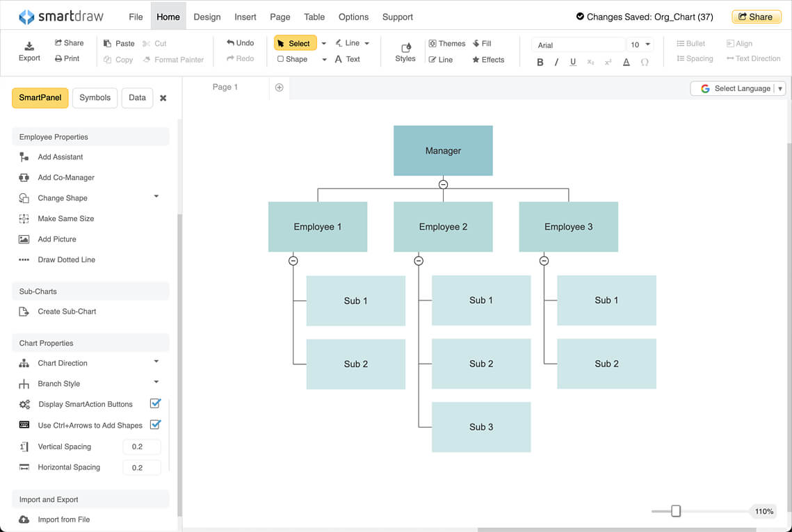The height and width of the screenshot is (532, 792).
Task: Select Make Same Size option
Action: pos(25,218)
